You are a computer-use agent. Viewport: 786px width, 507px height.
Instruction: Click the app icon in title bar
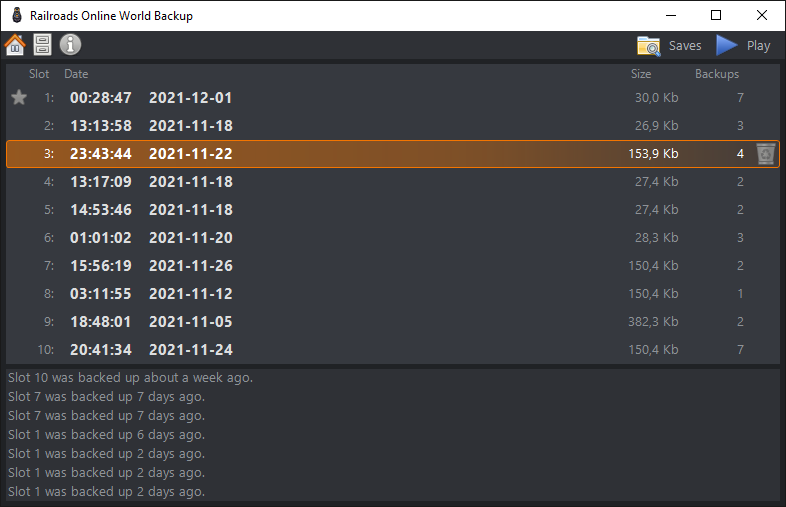(17, 16)
